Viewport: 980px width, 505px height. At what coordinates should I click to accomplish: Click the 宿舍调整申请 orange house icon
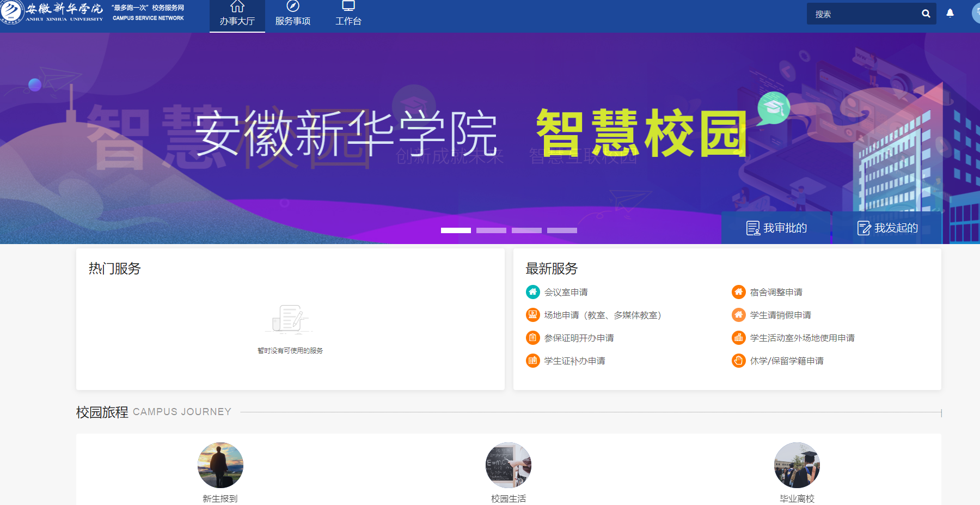click(738, 292)
